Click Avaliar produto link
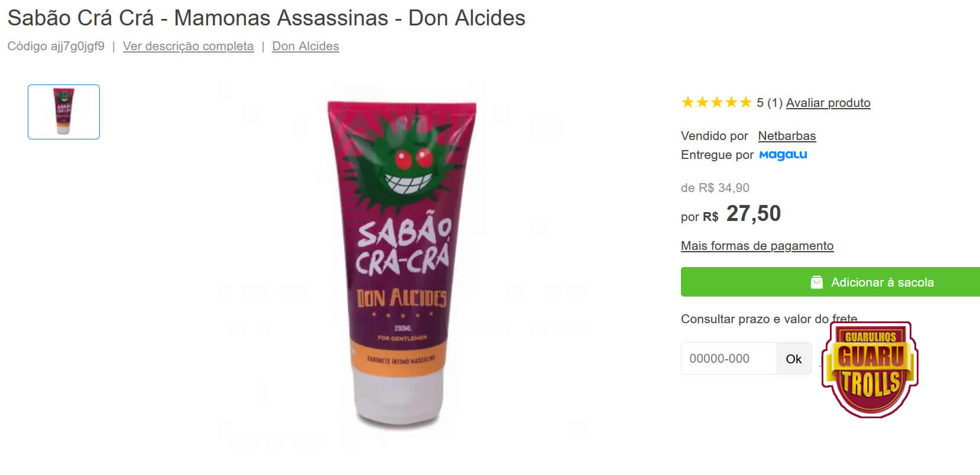The width and height of the screenshot is (980, 475). pos(828,103)
